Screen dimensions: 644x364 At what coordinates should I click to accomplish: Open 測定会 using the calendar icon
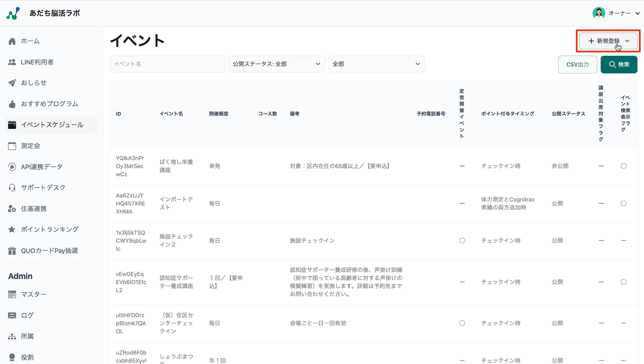[x=12, y=146]
